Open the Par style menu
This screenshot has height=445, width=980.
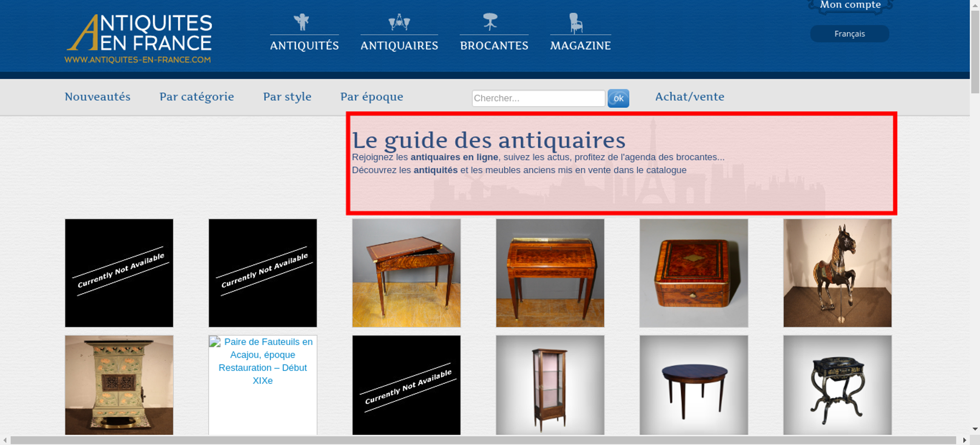[287, 97]
